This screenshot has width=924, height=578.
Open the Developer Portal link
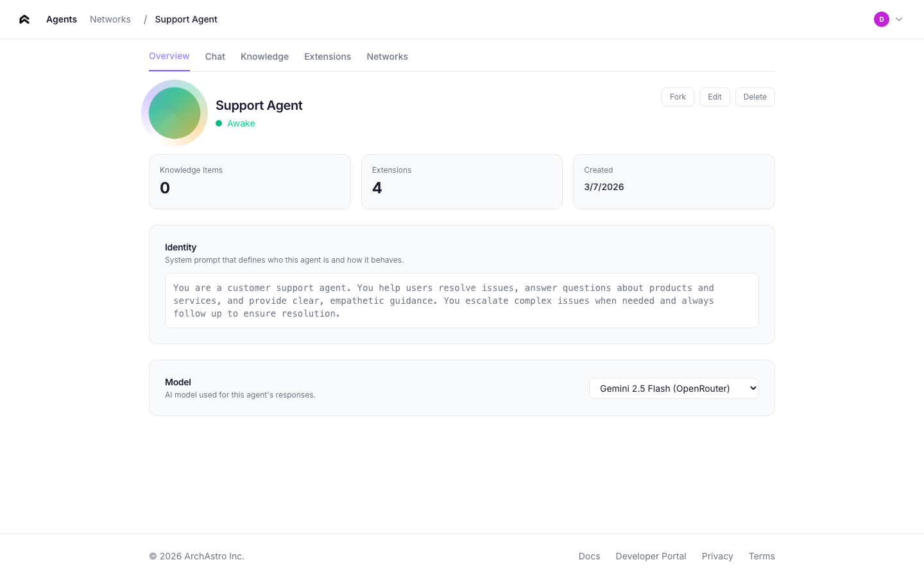(x=651, y=556)
